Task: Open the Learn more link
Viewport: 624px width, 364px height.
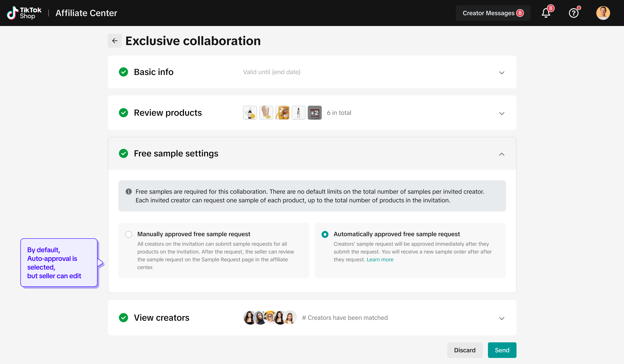Action: click(x=380, y=260)
